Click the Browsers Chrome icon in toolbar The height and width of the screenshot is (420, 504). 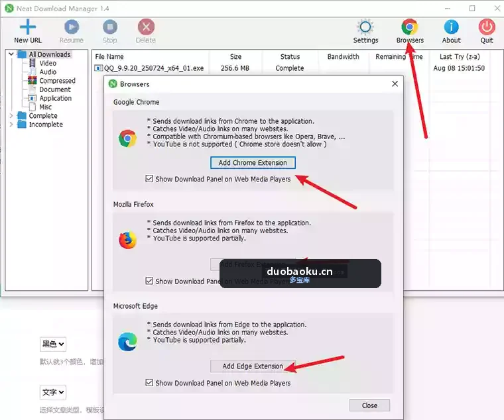410,27
